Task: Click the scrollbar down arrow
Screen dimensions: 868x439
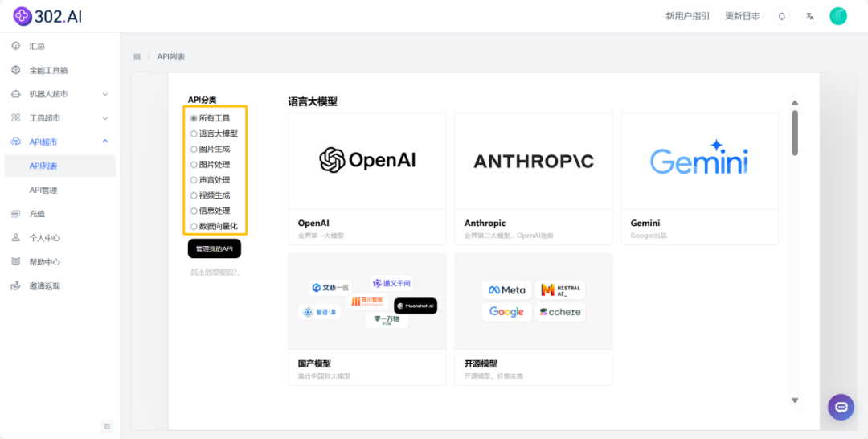Action: pos(795,400)
